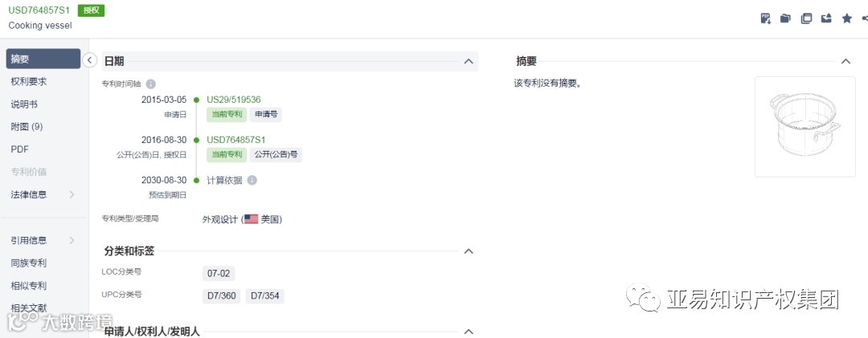
Task: Click the export folder icon in top toolbar
Action: pyautogui.click(x=826, y=18)
